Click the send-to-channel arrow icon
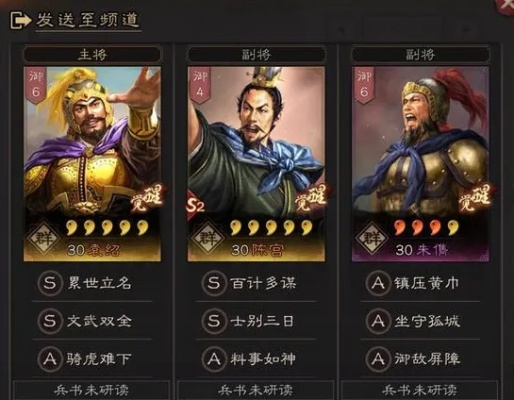514x400 pixels. click(20, 21)
